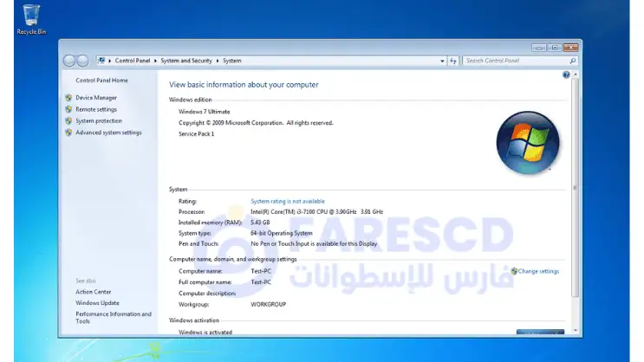Viewport: 644px width, 362px height.
Task: Select the System breadcrumb
Action: click(232, 61)
